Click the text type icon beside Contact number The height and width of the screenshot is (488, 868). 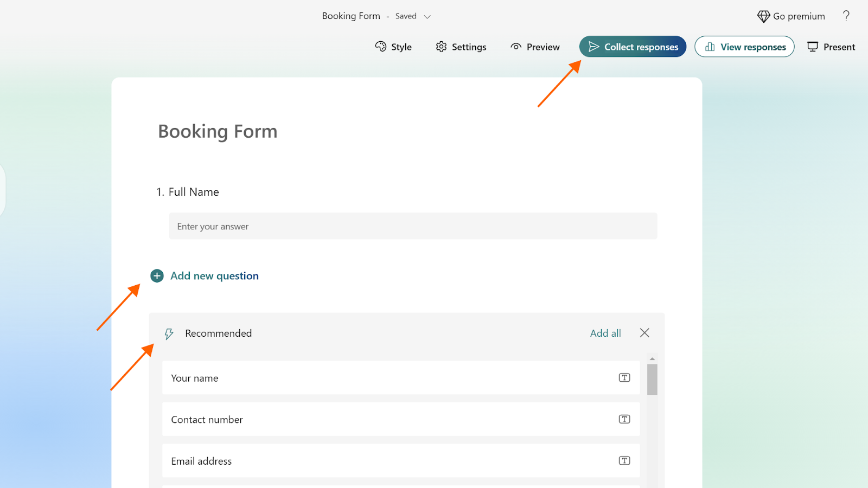pos(624,419)
